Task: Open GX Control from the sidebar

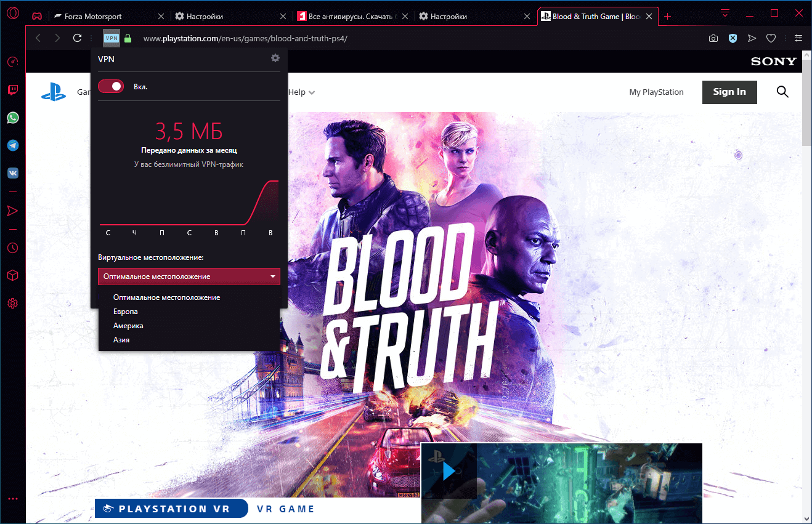Action: pos(13,62)
